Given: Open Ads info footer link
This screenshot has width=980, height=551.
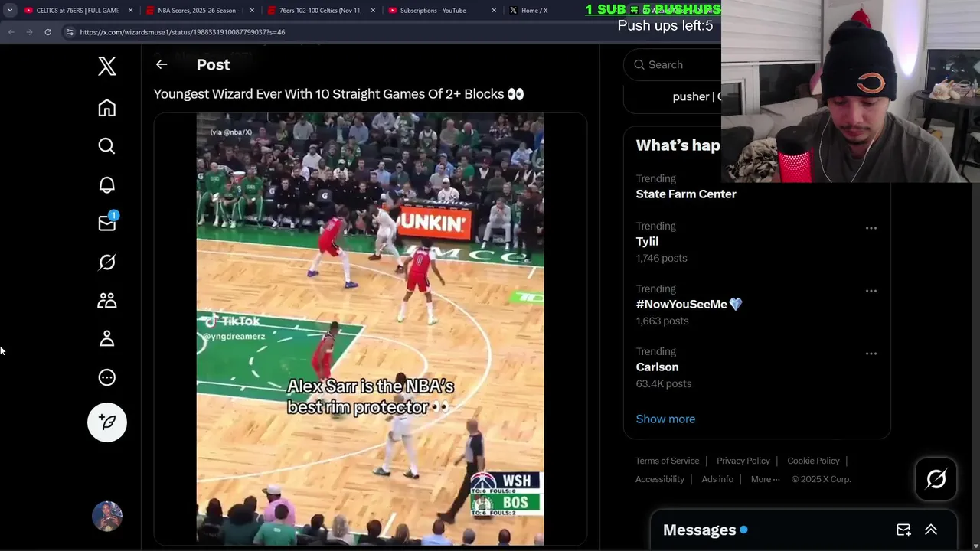Looking at the screenshot, I should [x=717, y=479].
